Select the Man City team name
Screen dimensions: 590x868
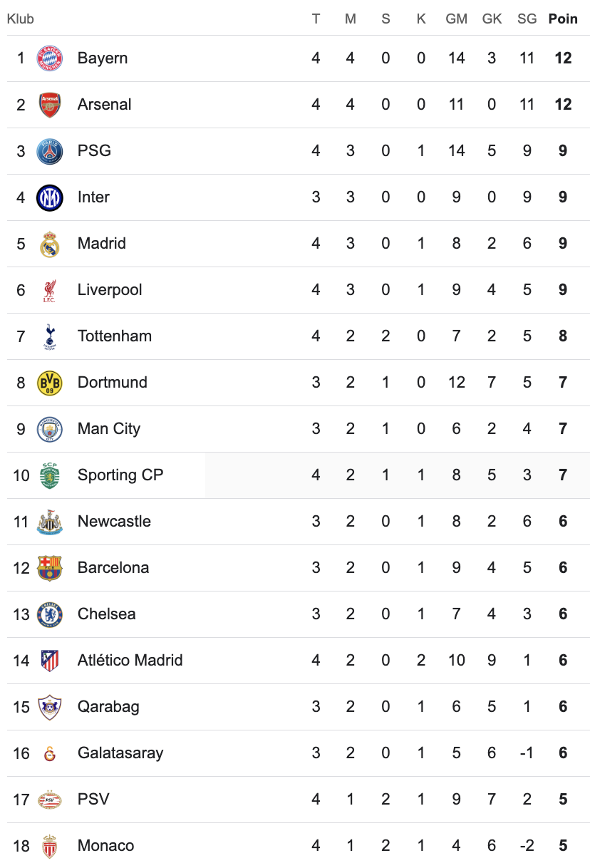tap(109, 429)
